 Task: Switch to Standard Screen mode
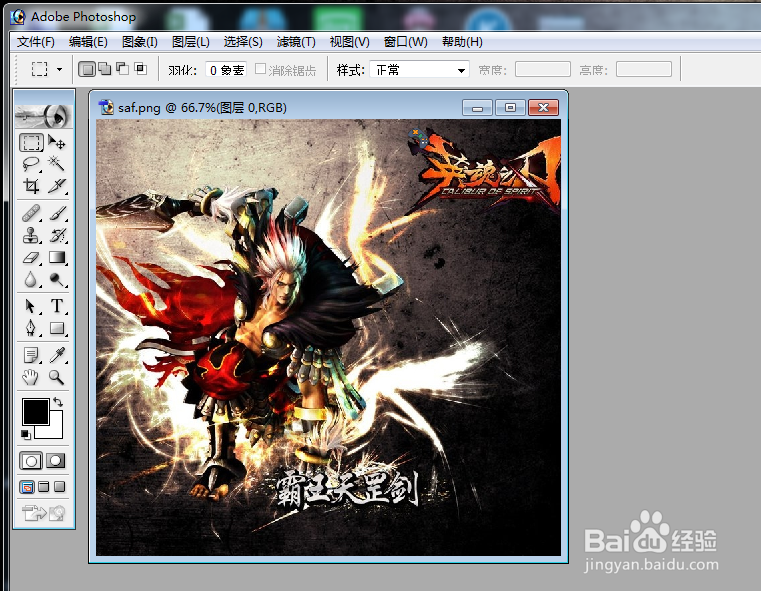point(27,487)
